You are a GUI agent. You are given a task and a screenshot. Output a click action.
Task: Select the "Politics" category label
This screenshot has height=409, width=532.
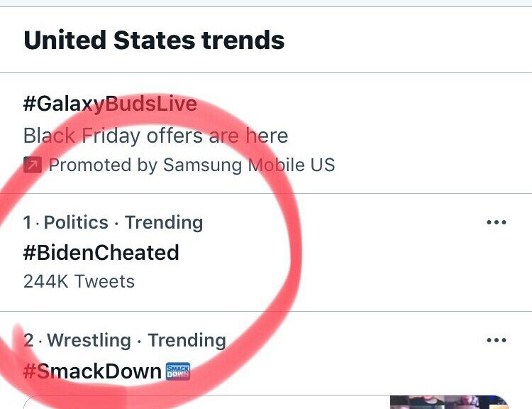tap(76, 223)
